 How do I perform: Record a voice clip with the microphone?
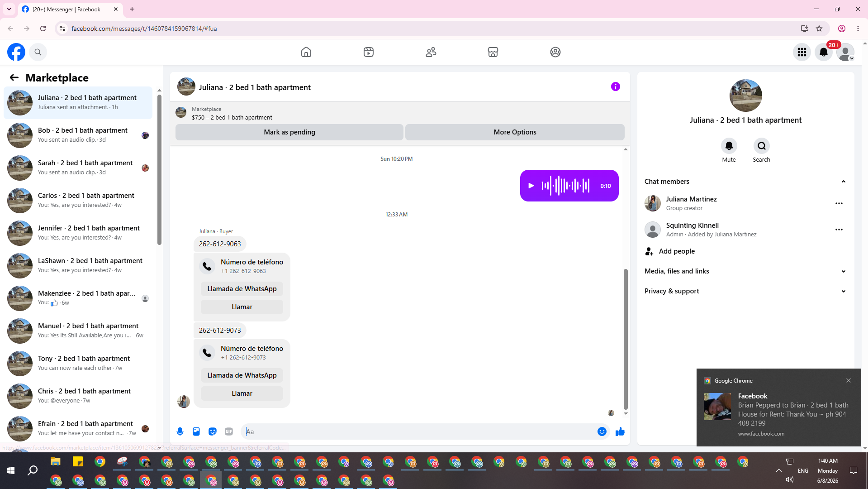[x=180, y=431]
